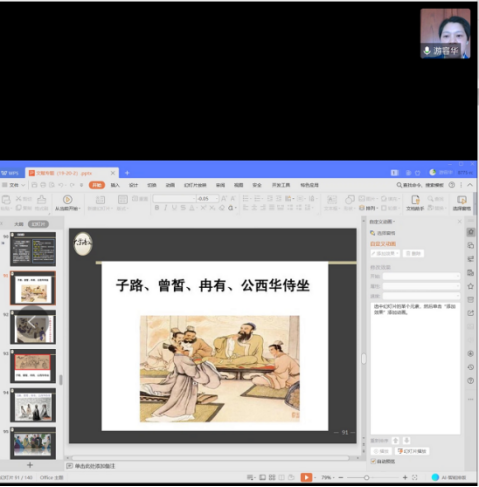Screen dimensions: 479x487
Task: Click the Print icon in quick access bar
Action: [x=43, y=185]
